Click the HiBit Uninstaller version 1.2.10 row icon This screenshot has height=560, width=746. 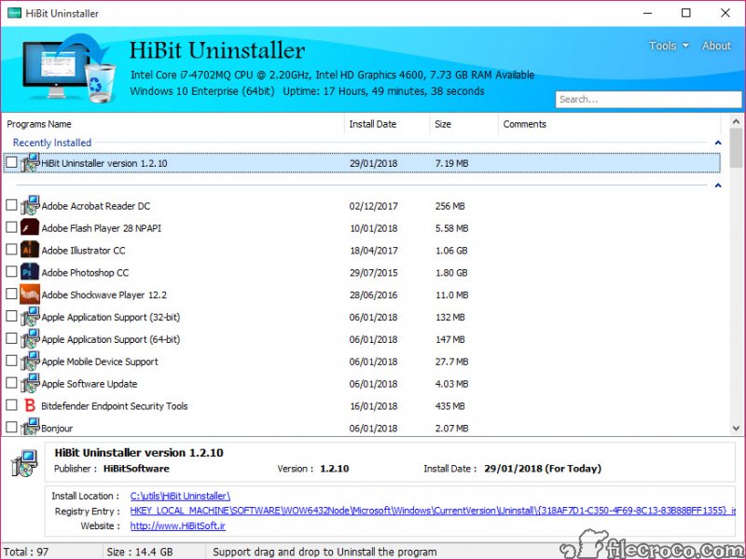pos(30,162)
